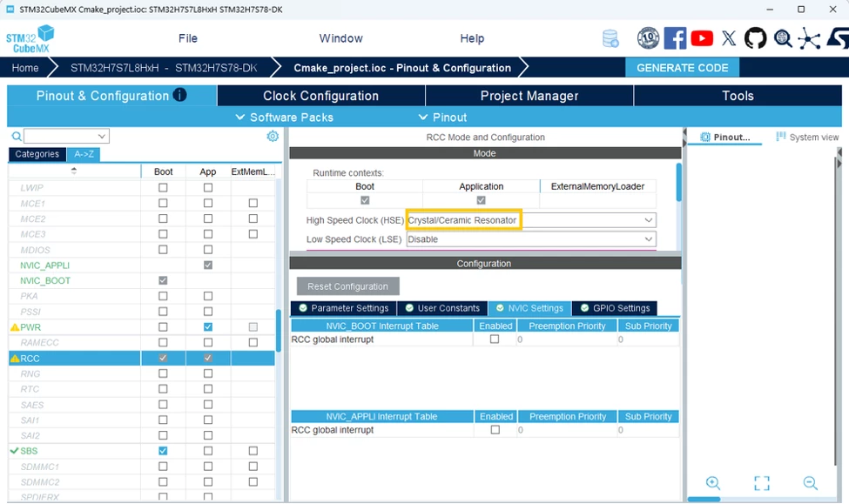Check the LWIP Boot checkbox

pos(163,187)
